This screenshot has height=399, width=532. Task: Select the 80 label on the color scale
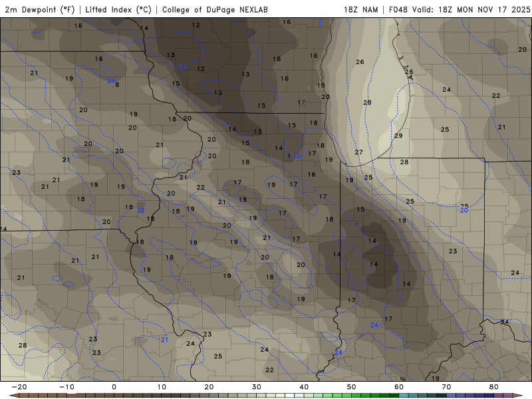tap(494, 387)
